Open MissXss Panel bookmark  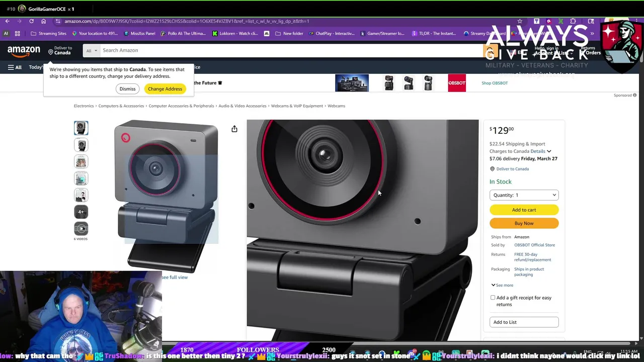pyautogui.click(x=139, y=34)
